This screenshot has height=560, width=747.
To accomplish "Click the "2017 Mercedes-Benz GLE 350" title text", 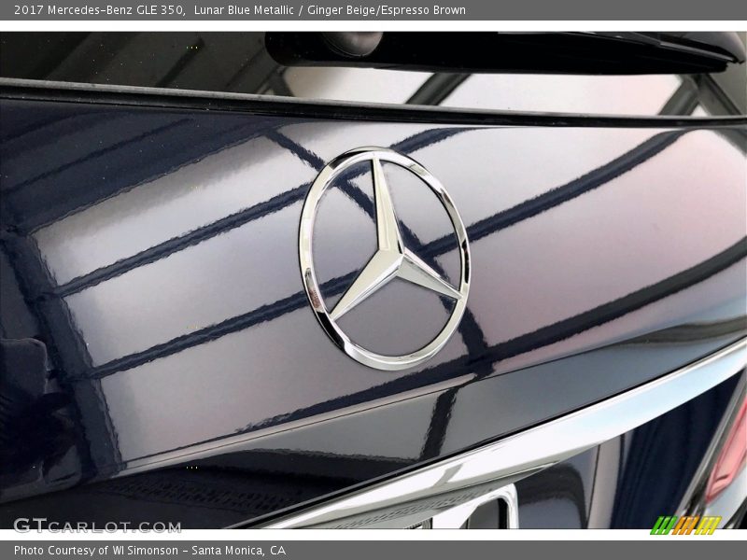I will (99, 10).
